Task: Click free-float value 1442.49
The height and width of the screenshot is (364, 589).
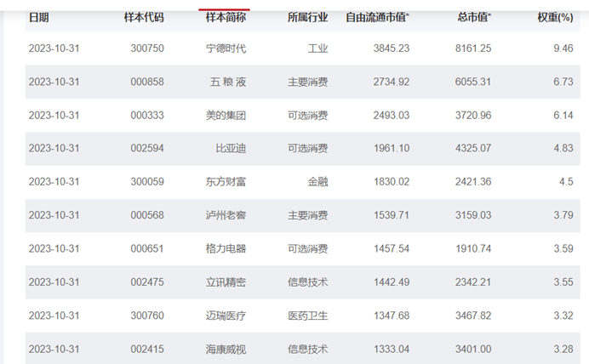Action: coord(392,282)
